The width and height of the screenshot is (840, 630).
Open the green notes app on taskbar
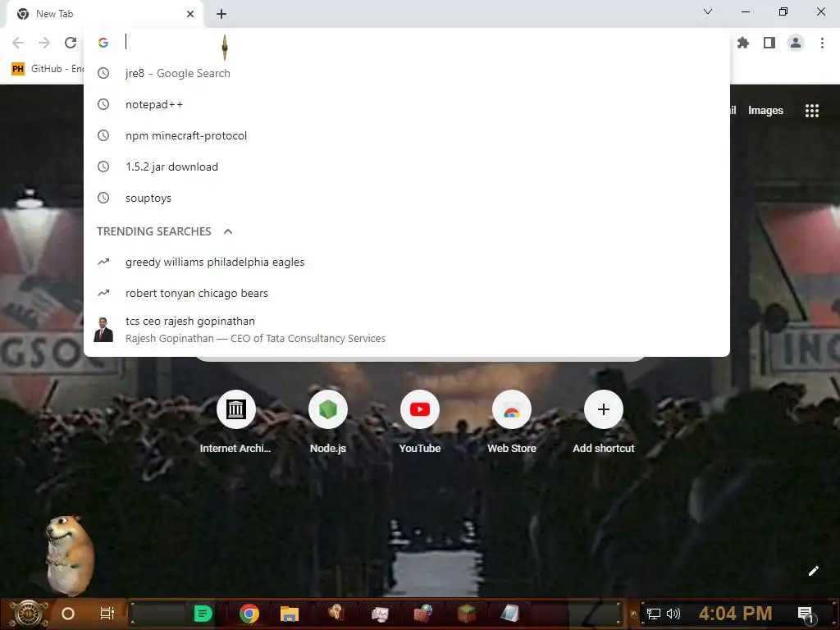(203, 614)
